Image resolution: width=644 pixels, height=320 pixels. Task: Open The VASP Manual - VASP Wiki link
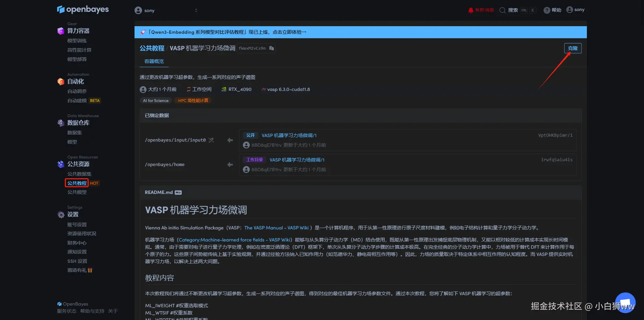tap(277, 228)
